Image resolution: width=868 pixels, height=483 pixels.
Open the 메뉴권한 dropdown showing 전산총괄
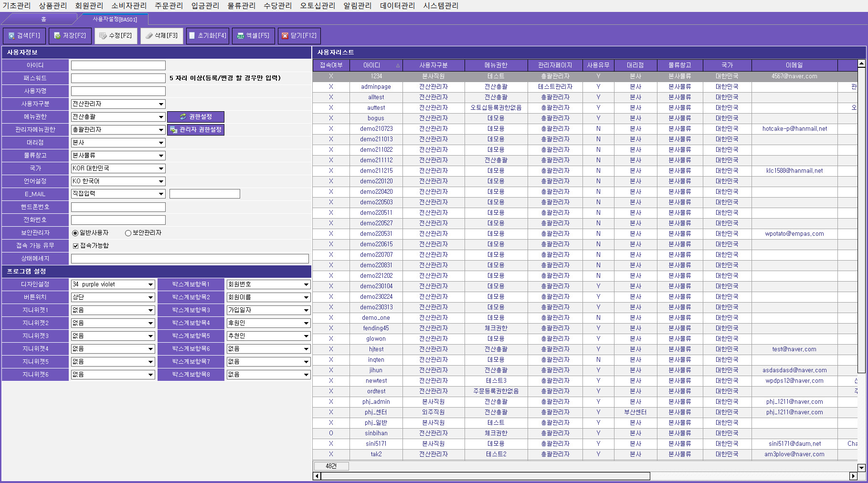click(x=161, y=117)
